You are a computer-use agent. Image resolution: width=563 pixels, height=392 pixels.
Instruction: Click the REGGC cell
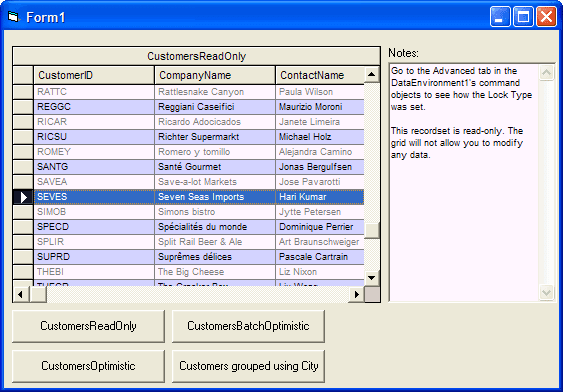[x=94, y=107]
